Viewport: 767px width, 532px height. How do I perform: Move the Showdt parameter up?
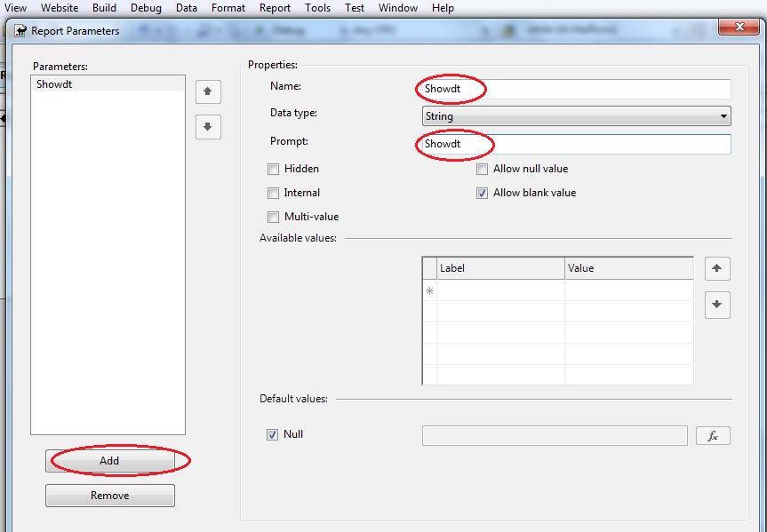(x=208, y=91)
